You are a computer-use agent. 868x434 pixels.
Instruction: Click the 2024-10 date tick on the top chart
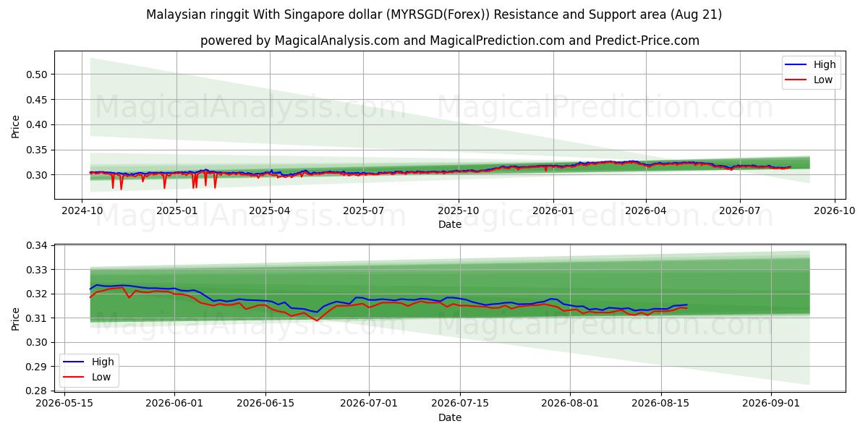coord(81,210)
